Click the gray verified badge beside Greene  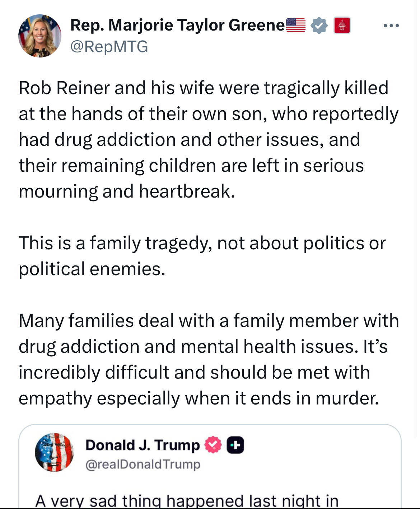(x=319, y=26)
